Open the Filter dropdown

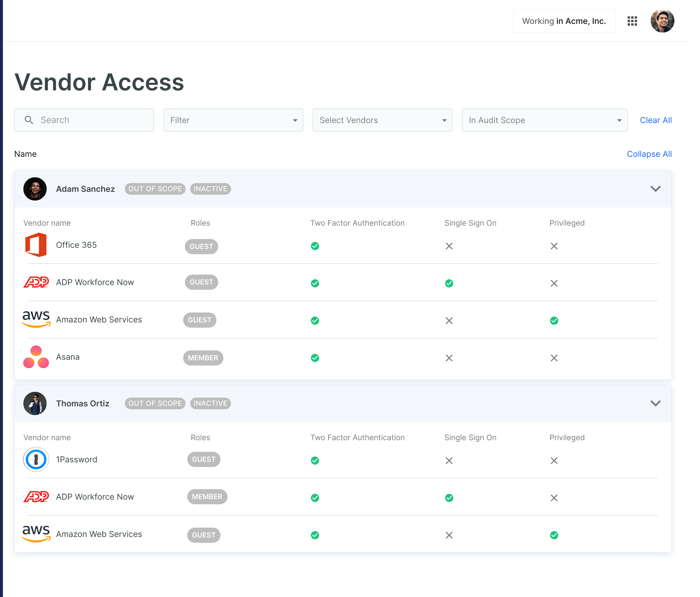(233, 120)
